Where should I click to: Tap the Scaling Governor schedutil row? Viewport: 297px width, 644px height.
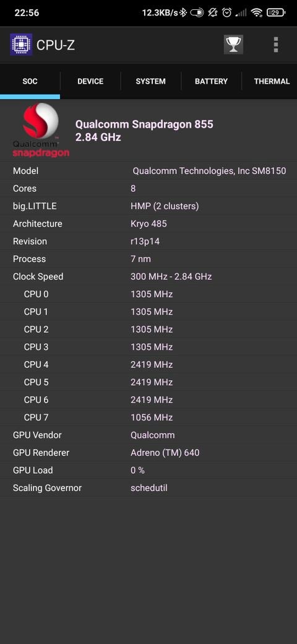[148, 488]
